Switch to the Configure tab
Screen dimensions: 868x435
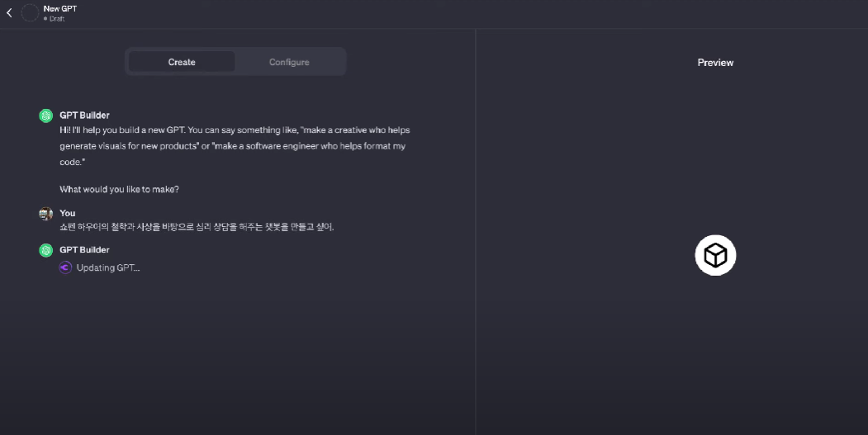click(x=289, y=62)
